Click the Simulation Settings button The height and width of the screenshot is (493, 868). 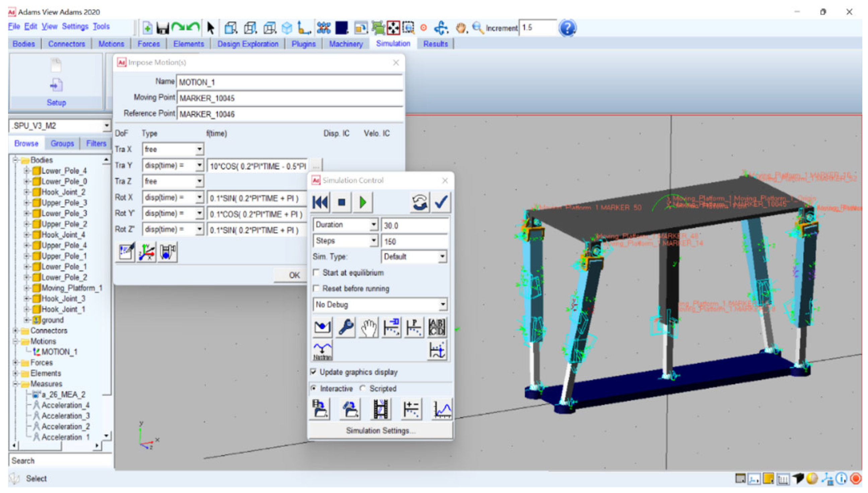click(x=380, y=431)
